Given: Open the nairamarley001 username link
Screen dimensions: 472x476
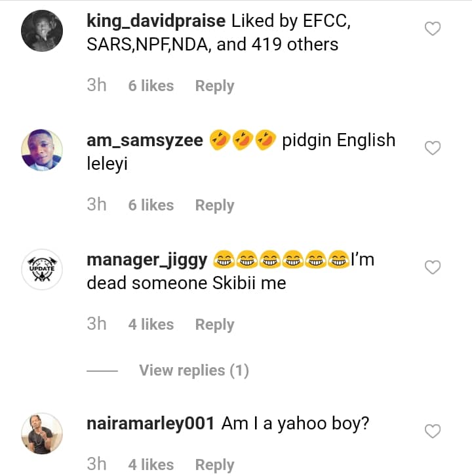Looking at the screenshot, I should (x=150, y=424).
